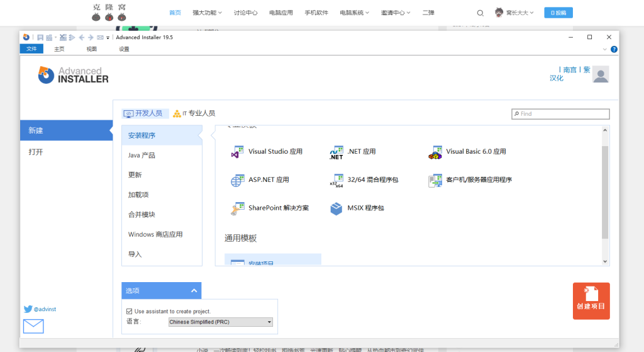The width and height of the screenshot is (644, 352).
Task: Click the template list scroll up arrow
Action: point(605,130)
